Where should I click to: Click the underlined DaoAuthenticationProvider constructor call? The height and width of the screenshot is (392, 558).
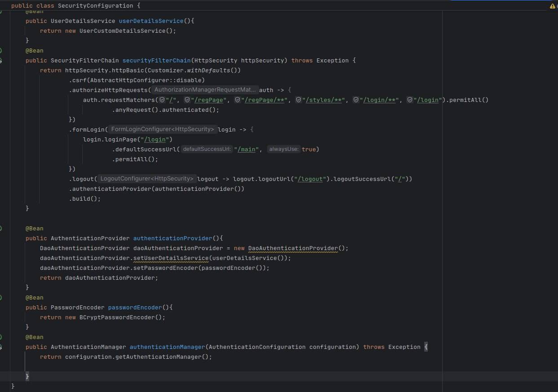pyautogui.click(x=293, y=248)
